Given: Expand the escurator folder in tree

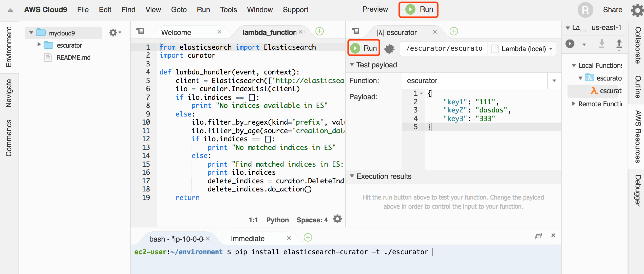Looking at the screenshot, I should [39, 45].
